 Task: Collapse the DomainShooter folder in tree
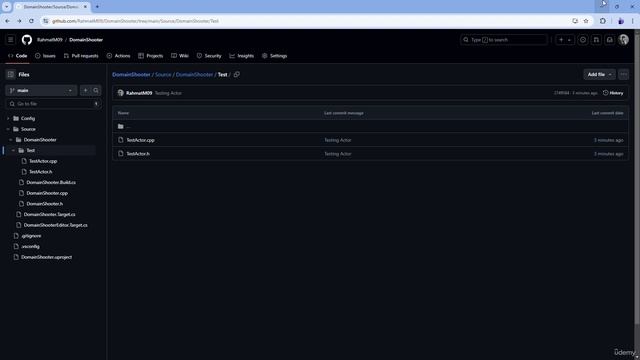[x=11, y=140]
